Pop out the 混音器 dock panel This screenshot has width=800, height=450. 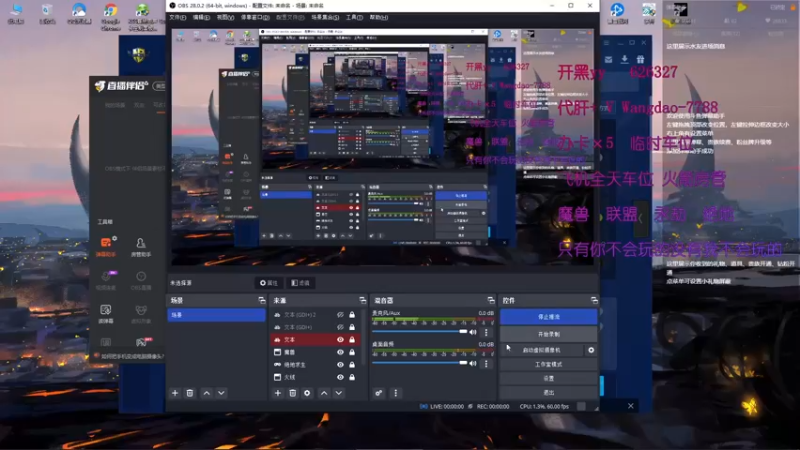pos(491,301)
